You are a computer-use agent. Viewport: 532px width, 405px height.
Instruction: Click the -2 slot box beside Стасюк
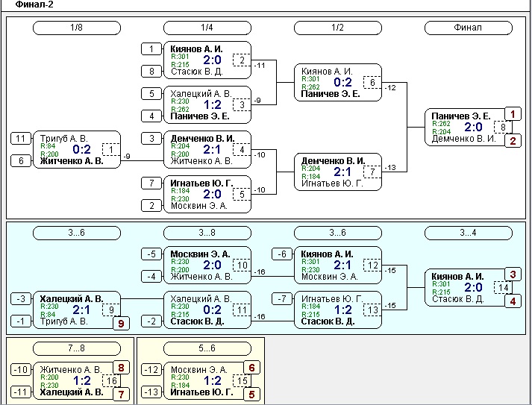pos(151,321)
